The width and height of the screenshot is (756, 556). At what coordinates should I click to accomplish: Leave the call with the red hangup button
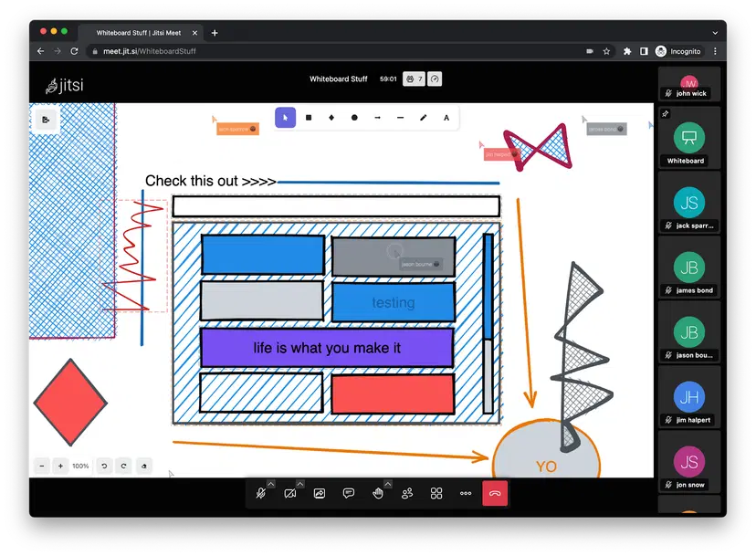pos(495,493)
